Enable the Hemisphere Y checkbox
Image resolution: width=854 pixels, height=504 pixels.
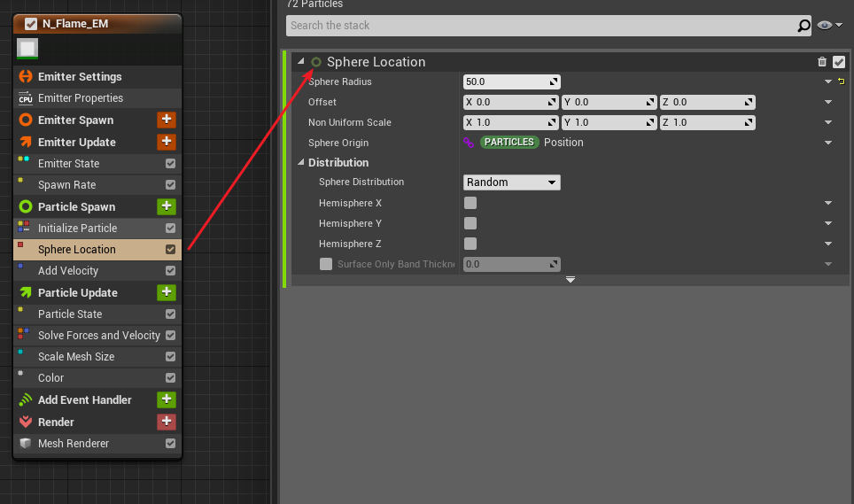click(x=470, y=223)
